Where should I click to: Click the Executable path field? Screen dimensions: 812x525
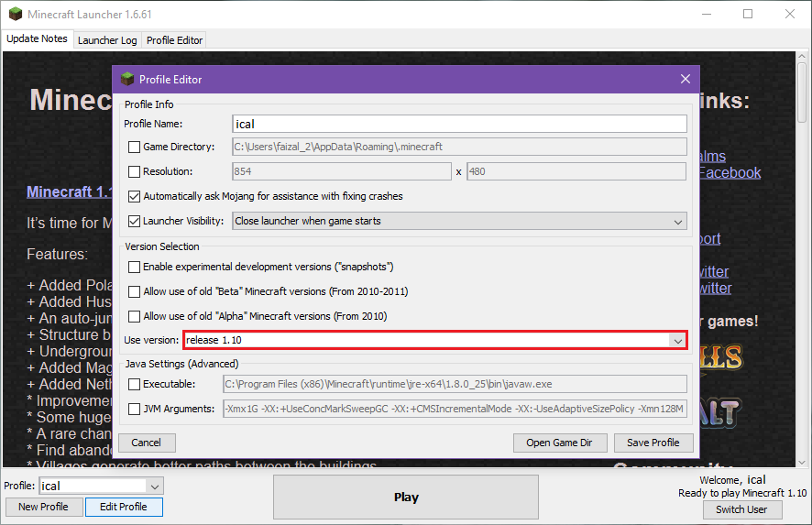pos(455,384)
